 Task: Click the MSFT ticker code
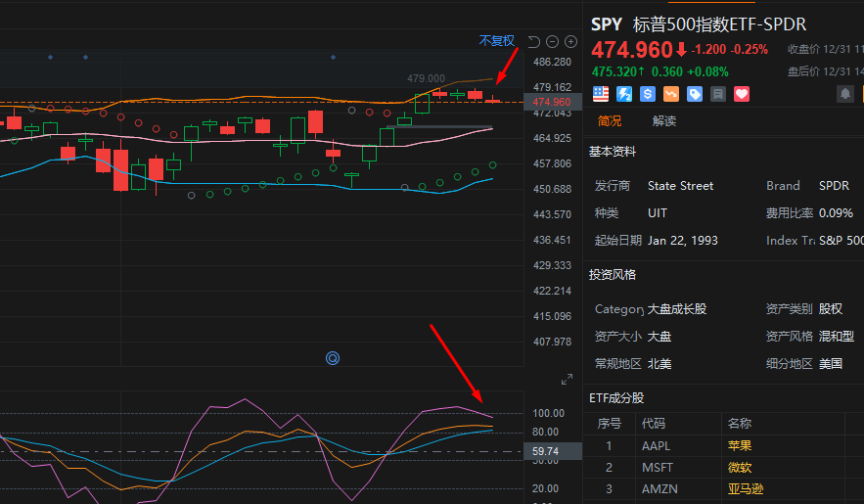point(657,468)
